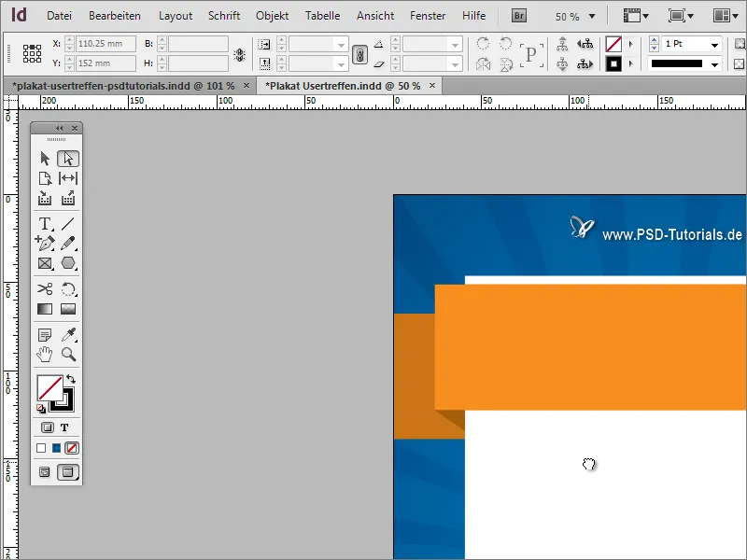Select the Eyedropper tool

pos(68,335)
